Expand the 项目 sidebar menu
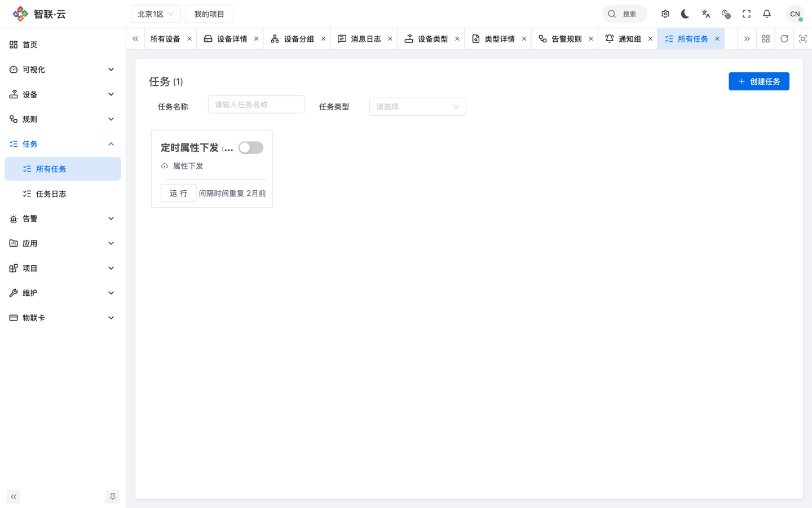The height and width of the screenshot is (508, 812). [63, 268]
